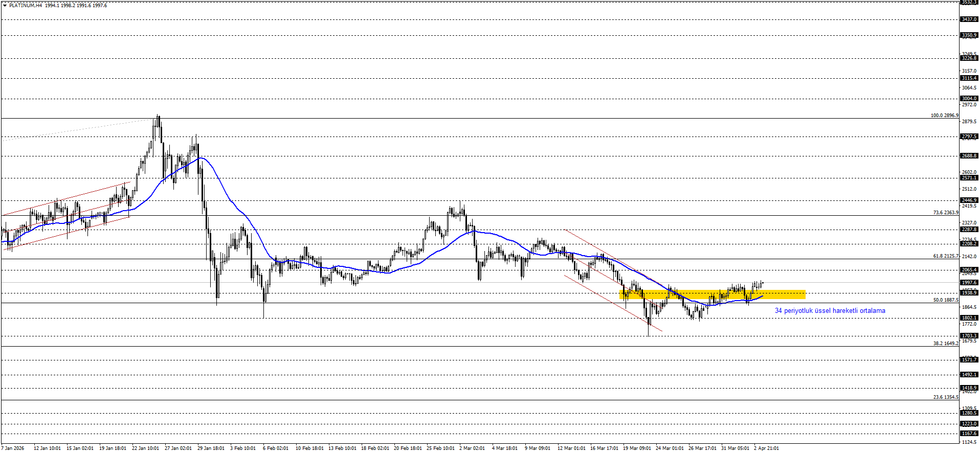Screen dimensions: 980x454
Task: Click the 3226.8 price level label
Action: point(969,58)
